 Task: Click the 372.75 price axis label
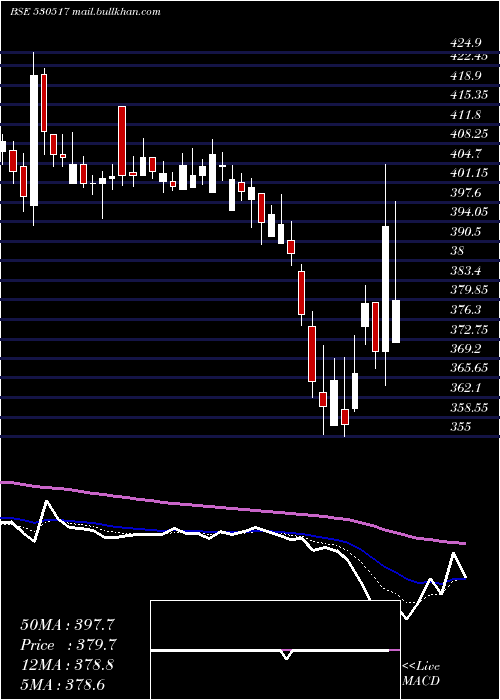[x=470, y=329]
